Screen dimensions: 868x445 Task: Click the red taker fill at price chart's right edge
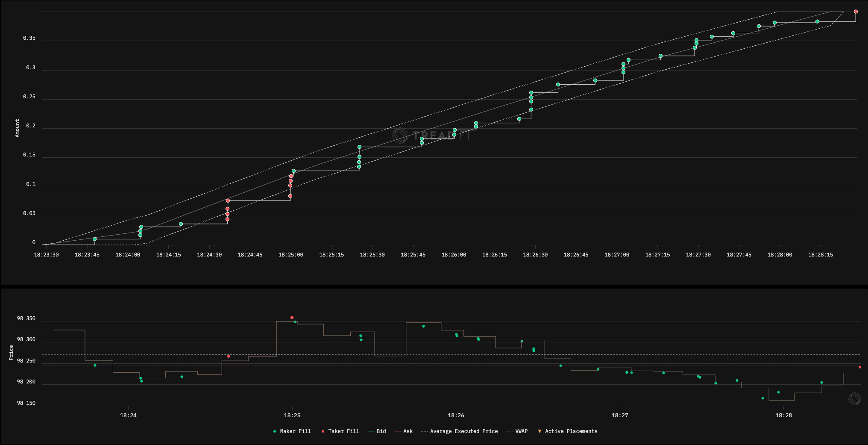860,367
